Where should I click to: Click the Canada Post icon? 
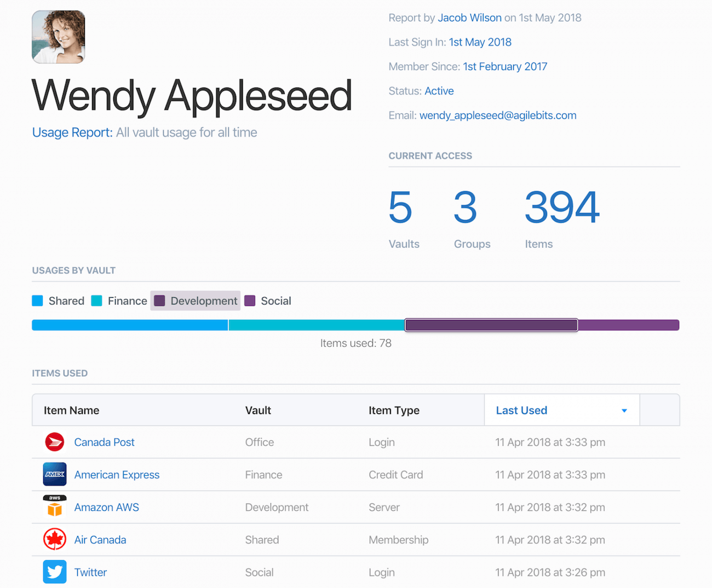pyautogui.click(x=54, y=442)
